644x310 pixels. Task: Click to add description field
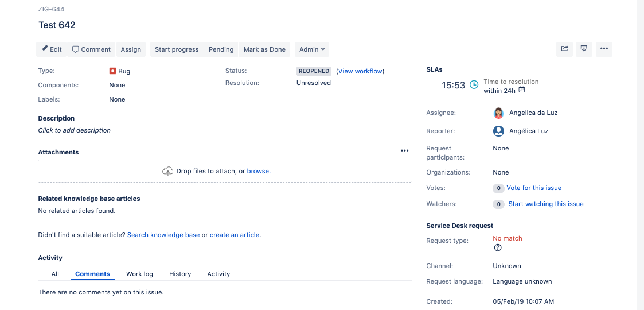pos(75,130)
